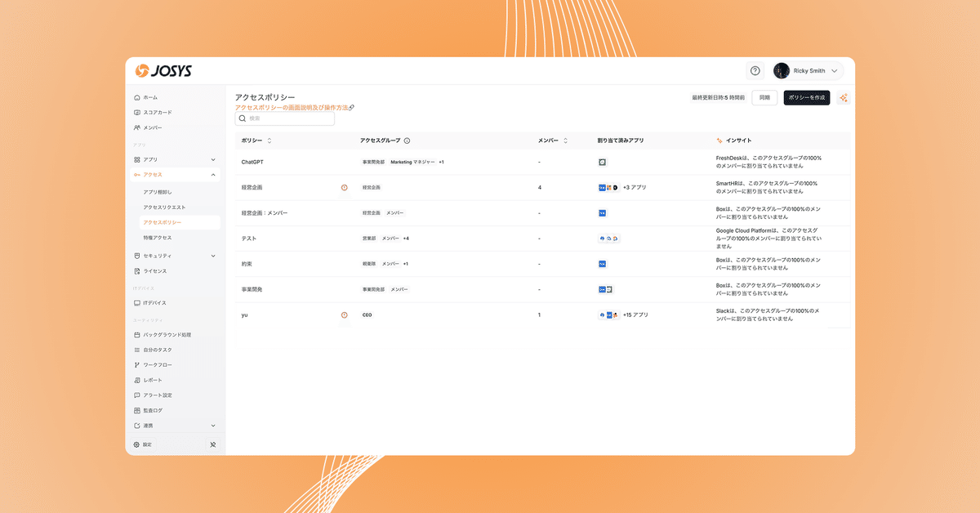The width and height of the screenshot is (980, 513).
Task: Click the ChatGPT row assigned app icon
Action: [x=603, y=162]
